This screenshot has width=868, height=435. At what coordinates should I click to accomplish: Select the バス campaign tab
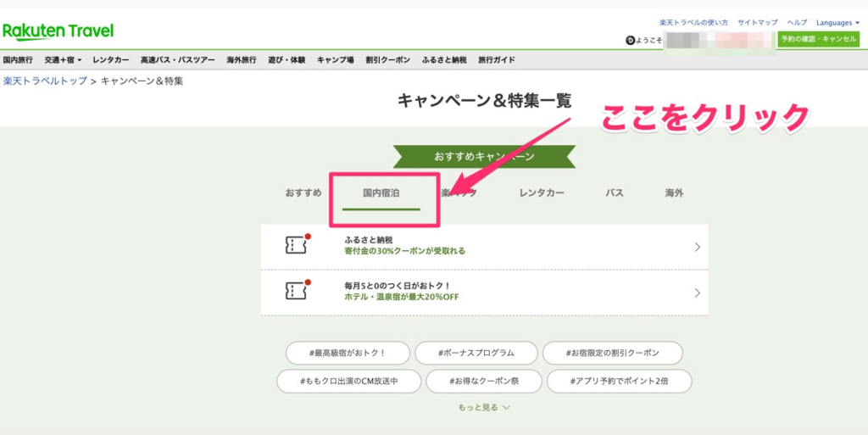(615, 193)
